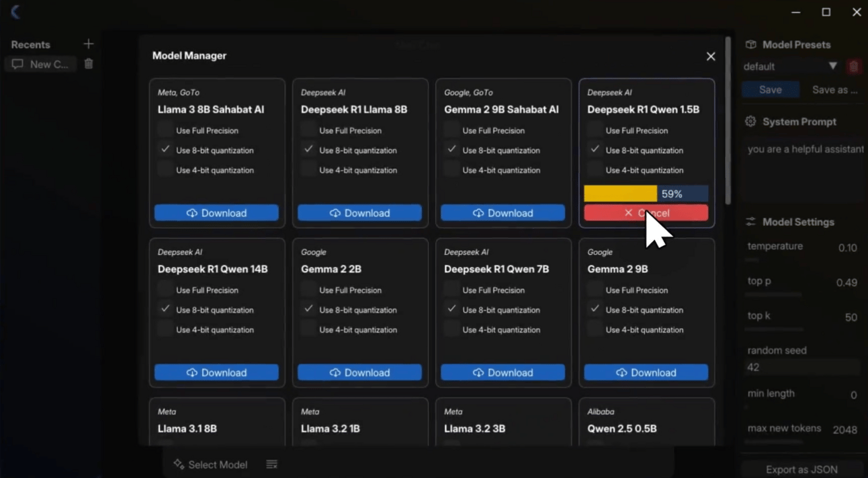This screenshot has height=478, width=868.
Task: Enable 4-bit quantization for Llama 3 8B Sahabat
Action: (165, 169)
